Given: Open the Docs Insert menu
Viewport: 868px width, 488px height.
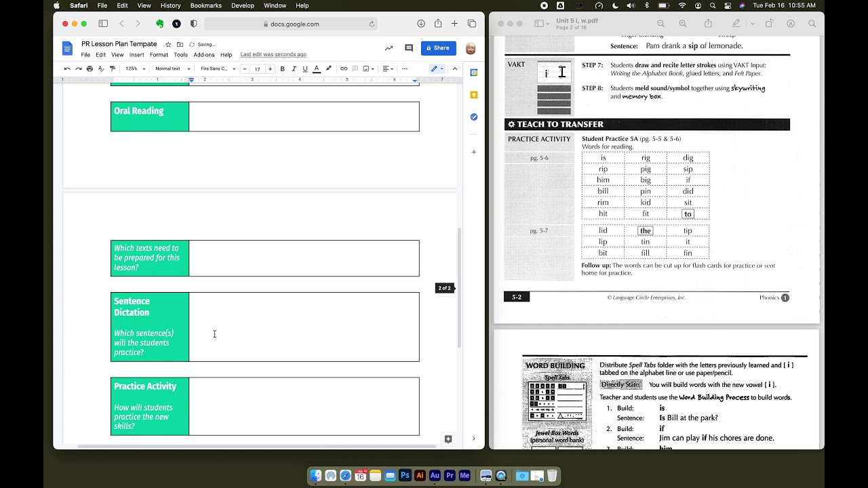Looking at the screenshot, I should point(136,55).
